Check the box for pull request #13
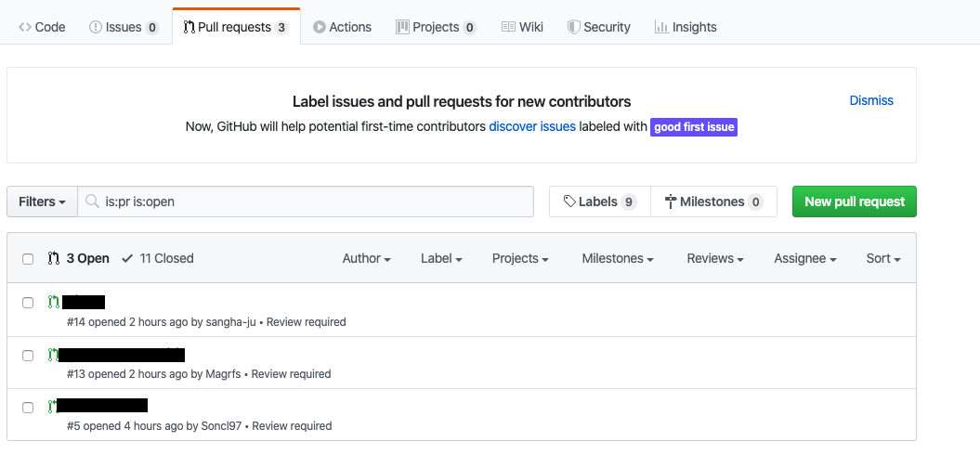 (x=28, y=356)
